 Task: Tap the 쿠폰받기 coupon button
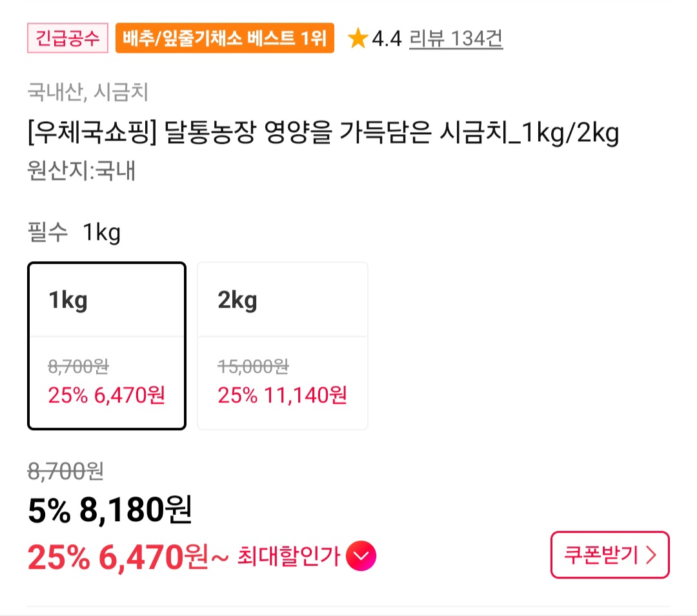[609, 555]
